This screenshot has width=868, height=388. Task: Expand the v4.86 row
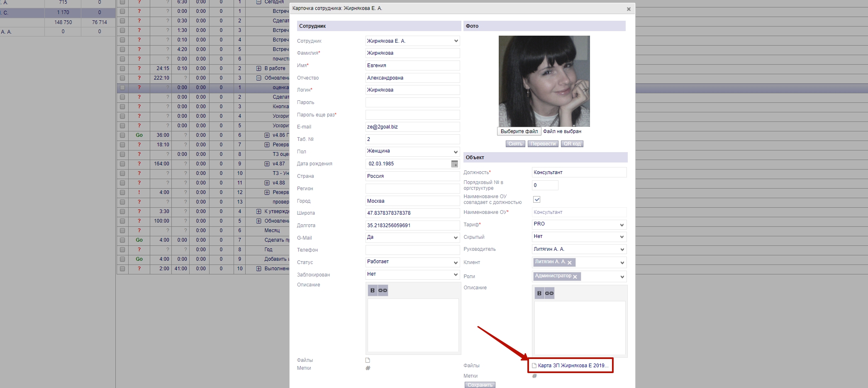pyautogui.click(x=267, y=135)
